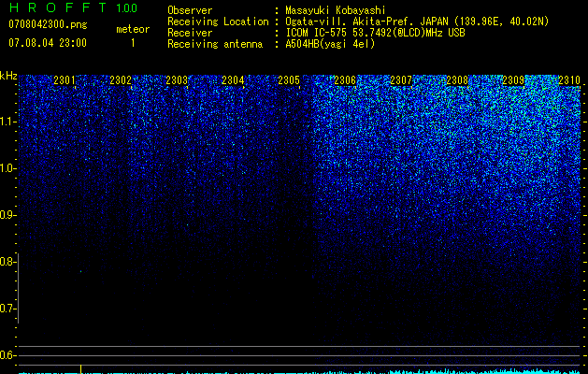Click the HROFFT title text
The image size is (588, 374).
click(59, 7)
